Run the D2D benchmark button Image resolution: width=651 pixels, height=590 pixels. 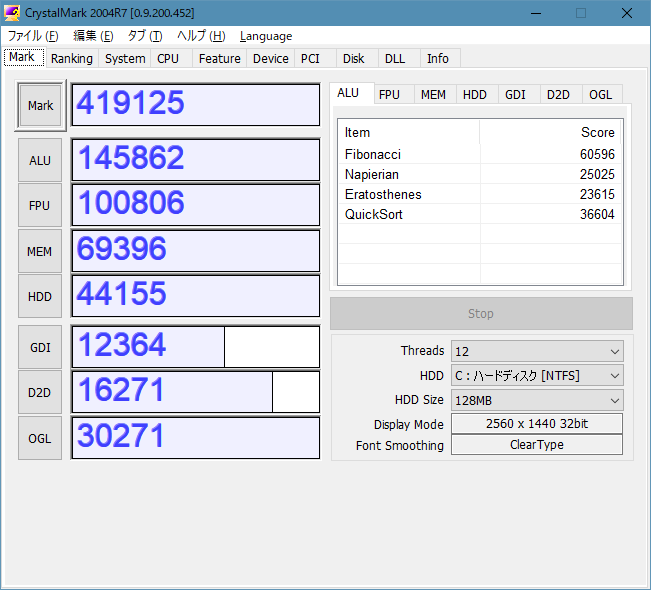(40, 392)
